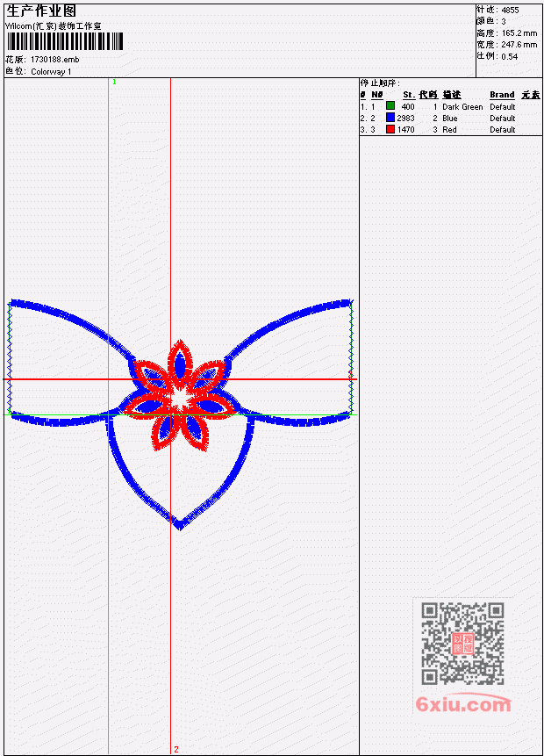The image size is (544, 756).
Task: Click 'Default' brand in the Dark Green row
Action: coord(503,106)
